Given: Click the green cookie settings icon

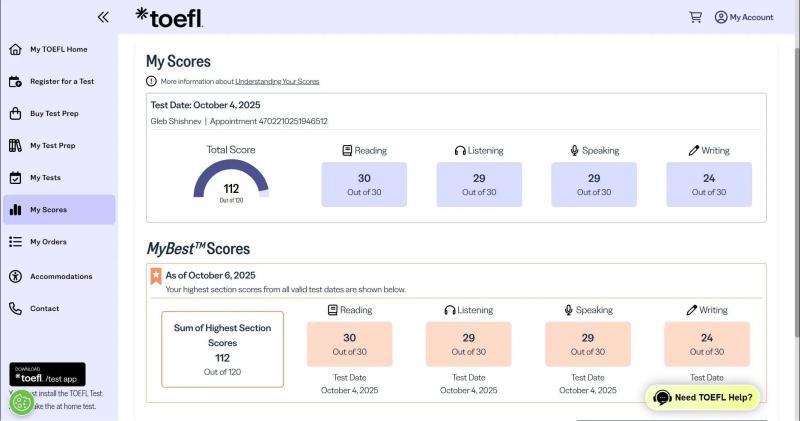Looking at the screenshot, I should [x=22, y=403].
